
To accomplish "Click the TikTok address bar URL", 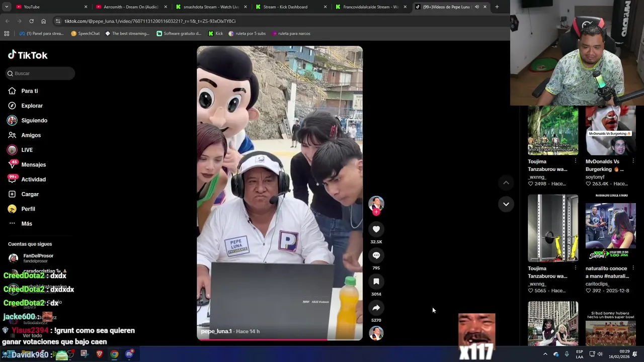I will coord(150,21).
